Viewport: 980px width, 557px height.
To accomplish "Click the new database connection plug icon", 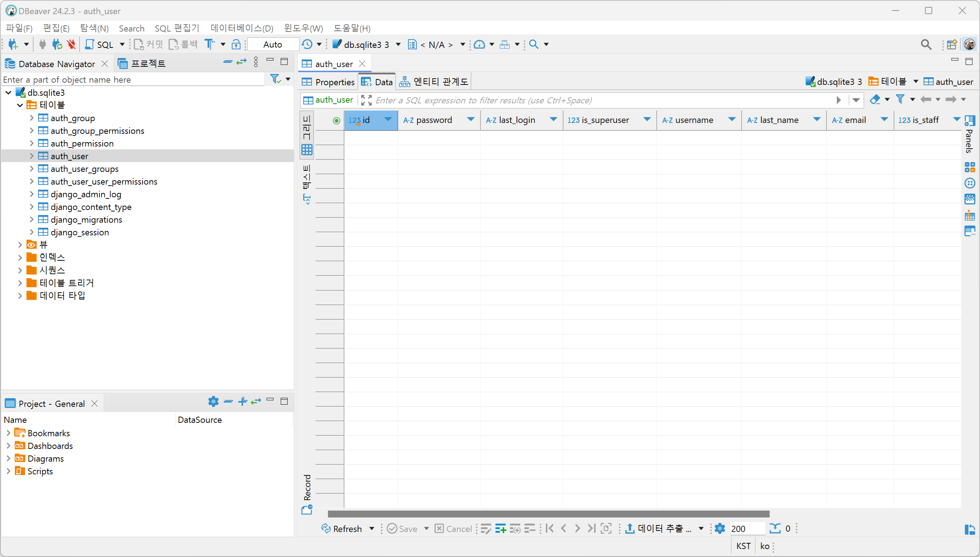I will [13, 44].
